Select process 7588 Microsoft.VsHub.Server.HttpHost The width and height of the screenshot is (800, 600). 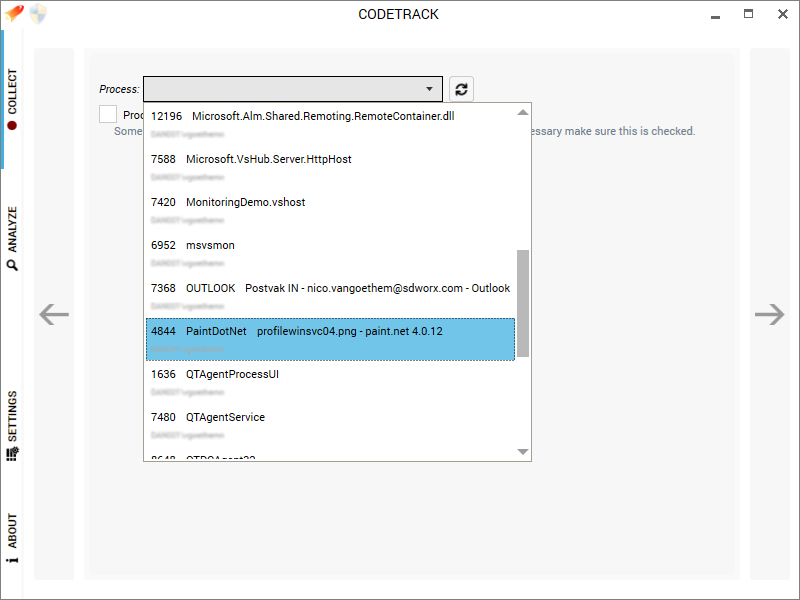[x=330, y=167]
